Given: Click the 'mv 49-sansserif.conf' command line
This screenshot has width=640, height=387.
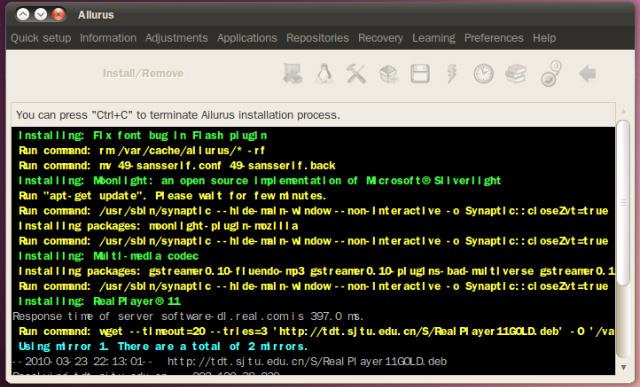Looking at the screenshot, I should [x=177, y=166].
